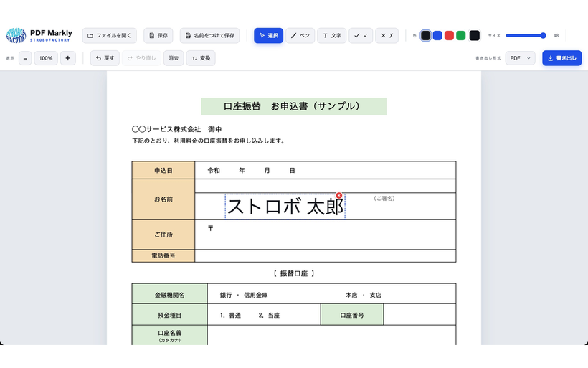Click the 口座振替 お申込書 title
The image size is (588, 368).
293,106
